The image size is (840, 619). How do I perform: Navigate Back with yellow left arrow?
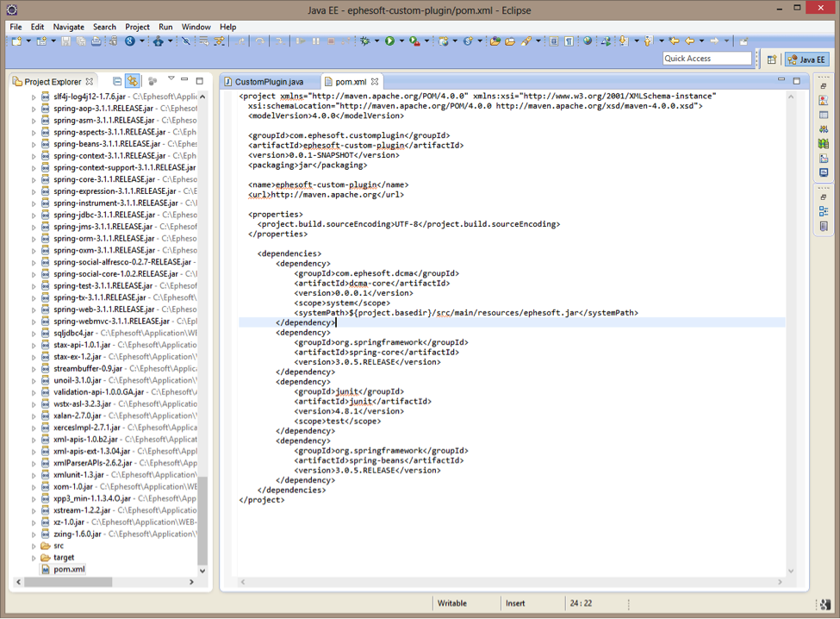[690, 41]
